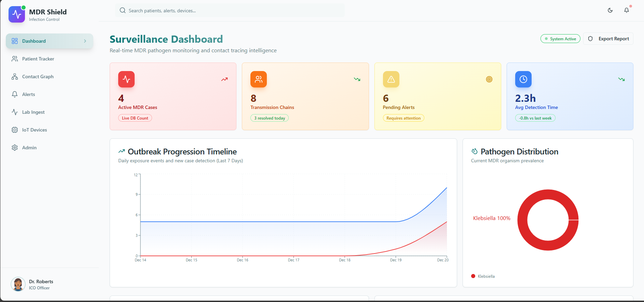Click the Surveillance Dashboard heading
The height and width of the screenshot is (302, 644).
pyautogui.click(x=166, y=39)
